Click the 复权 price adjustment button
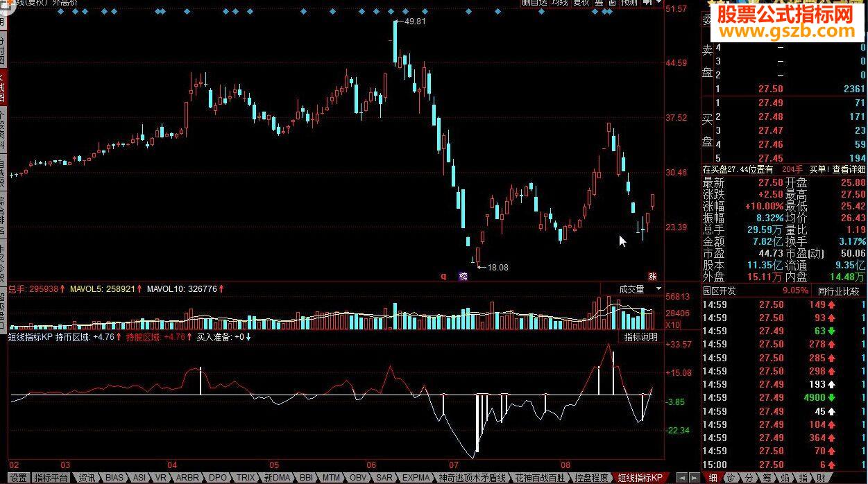This screenshot has width=868, height=484. click(x=580, y=3)
